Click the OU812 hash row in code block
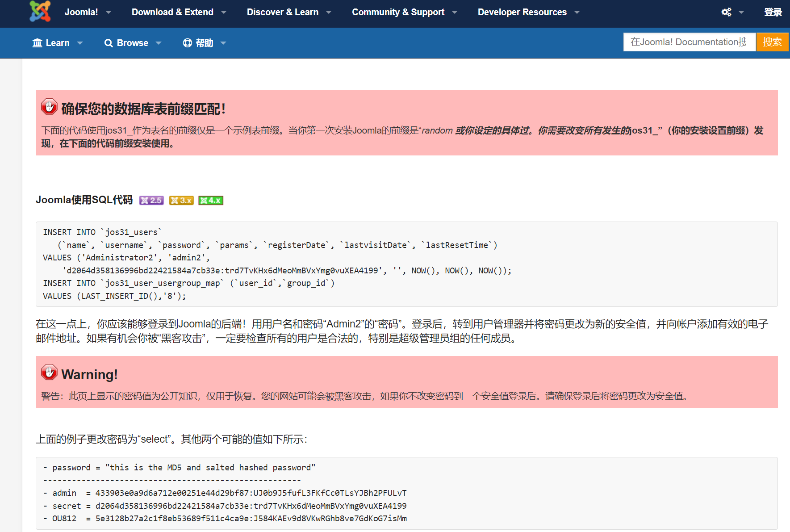 pyautogui.click(x=225, y=519)
